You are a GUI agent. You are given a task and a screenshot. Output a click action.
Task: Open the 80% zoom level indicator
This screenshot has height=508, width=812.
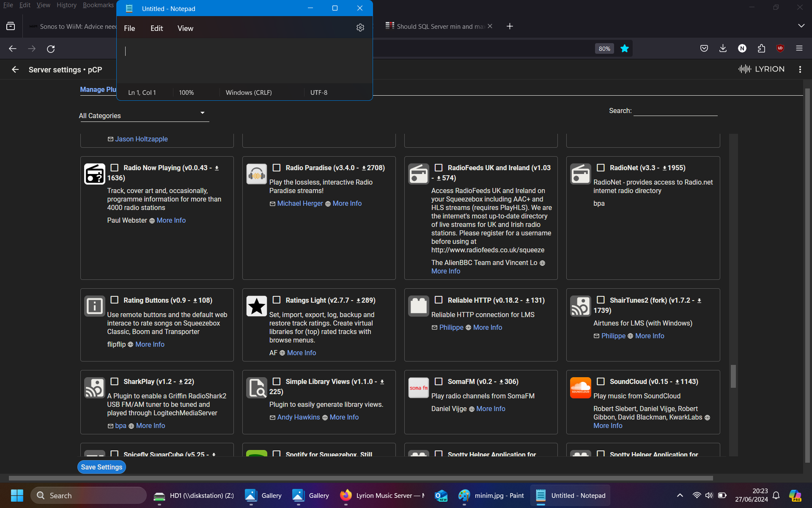604,49
